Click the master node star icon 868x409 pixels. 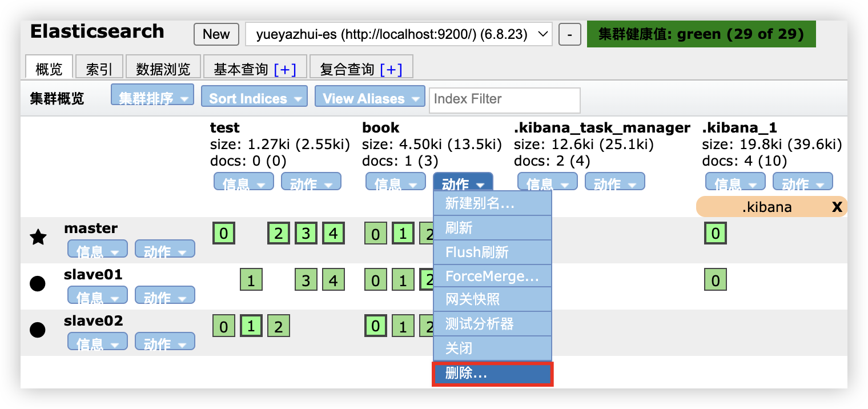click(38, 237)
